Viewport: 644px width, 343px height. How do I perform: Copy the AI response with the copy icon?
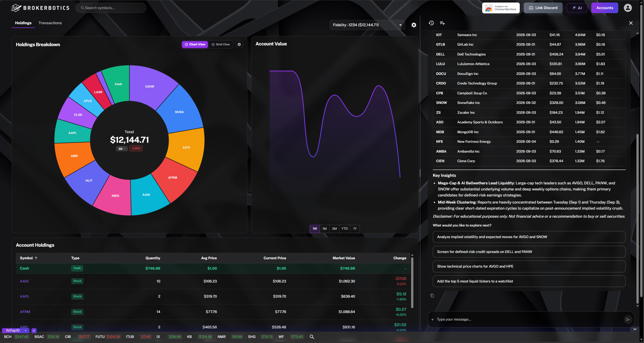click(432, 296)
